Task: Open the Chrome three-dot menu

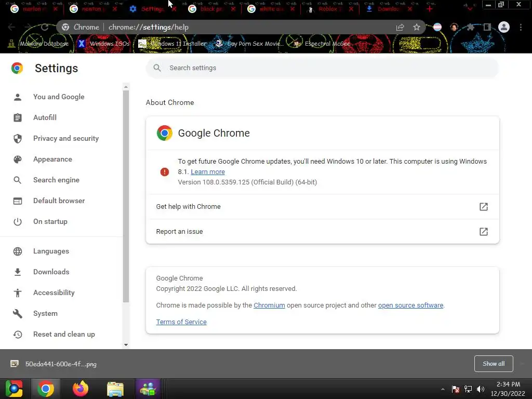Action: 521,27
